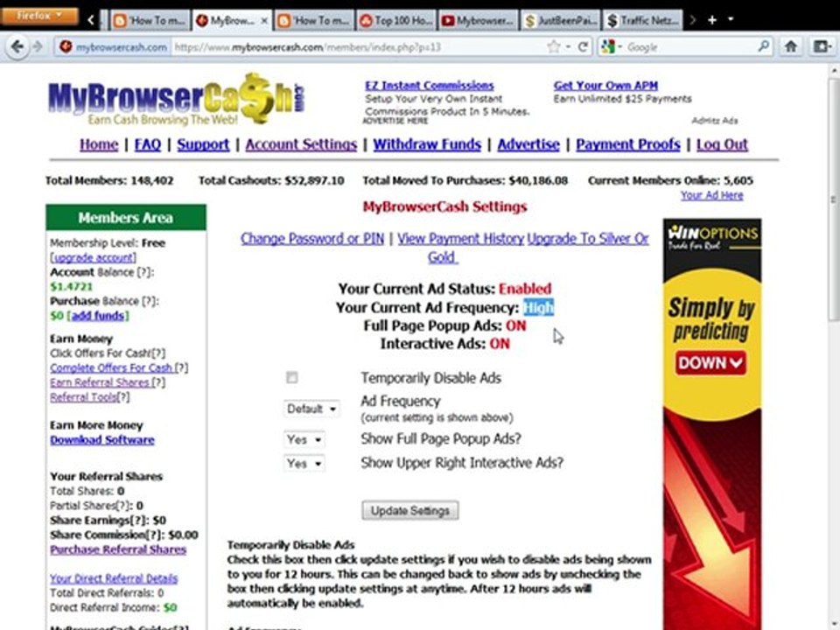
Task: Open the Support navigation link
Action: click(x=203, y=144)
